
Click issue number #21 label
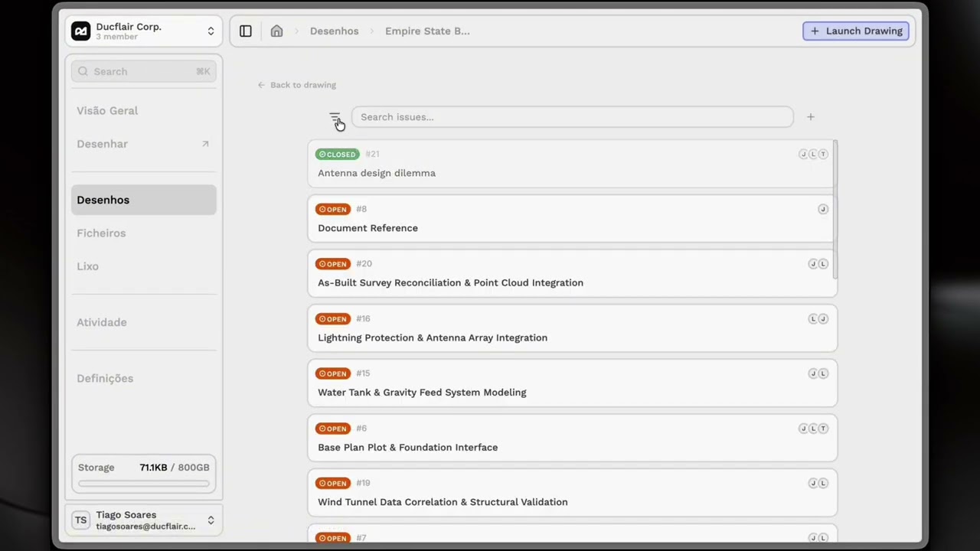(372, 155)
